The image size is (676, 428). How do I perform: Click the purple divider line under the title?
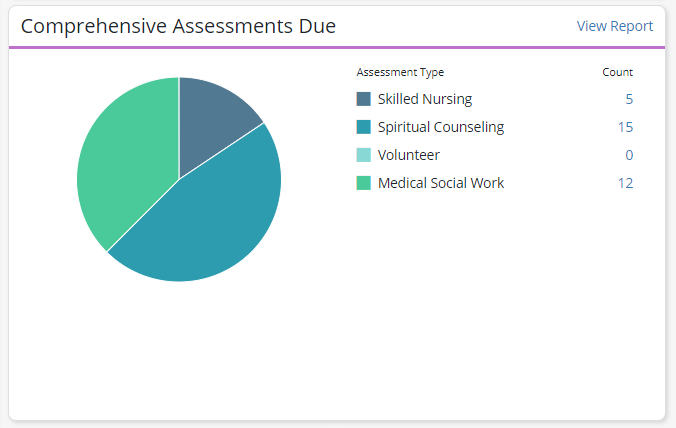337,47
